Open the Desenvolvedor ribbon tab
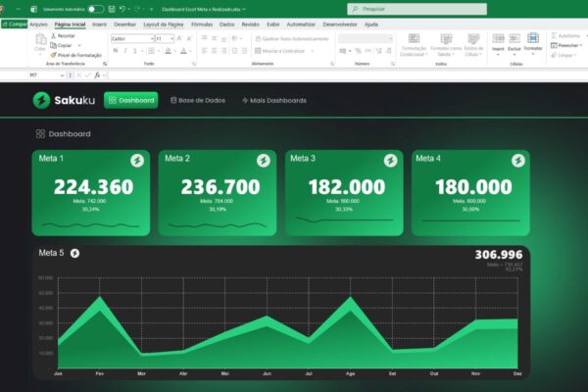Viewport: 588px width, 392px height. [x=340, y=24]
